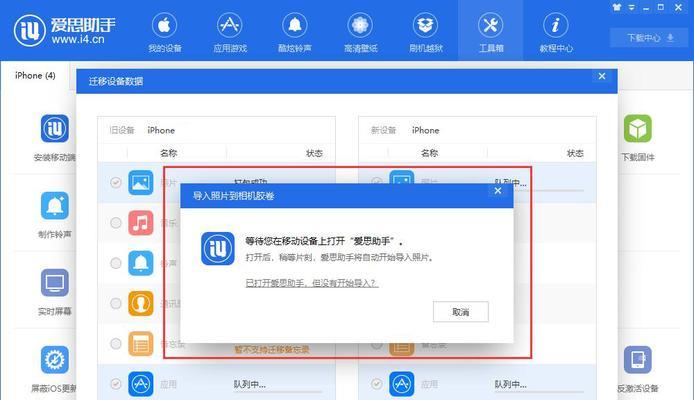
Task: Close the 导入照片到相机胶卷 dialog
Action: point(498,191)
